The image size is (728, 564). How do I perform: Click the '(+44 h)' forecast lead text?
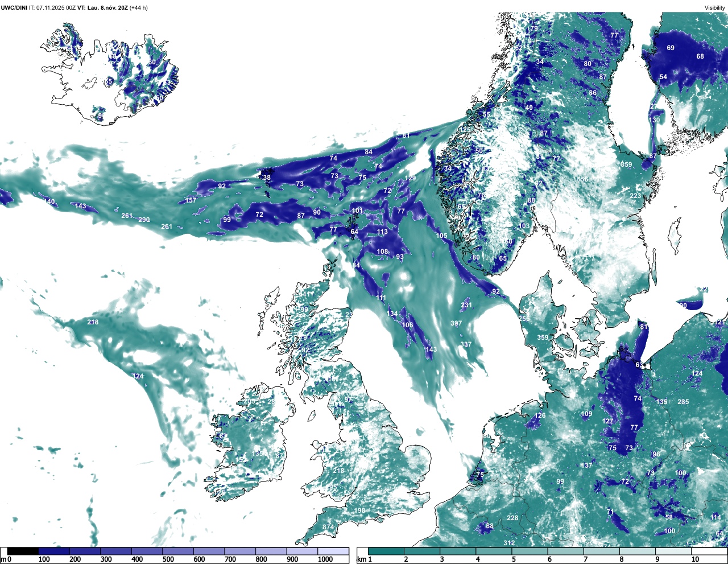(x=139, y=7)
